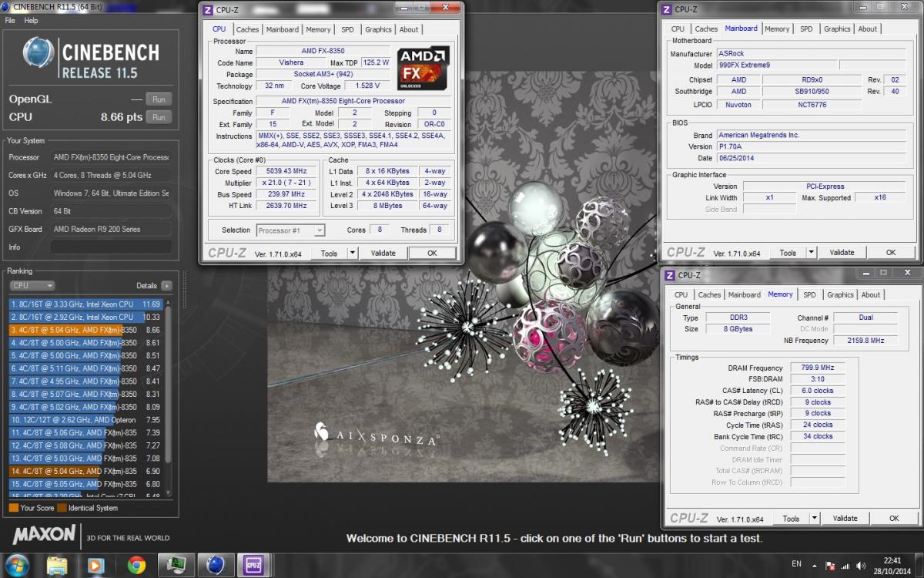Switch to Graphics tab in CPU-Z CPU window
The height and width of the screenshot is (578, 924).
click(378, 29)
